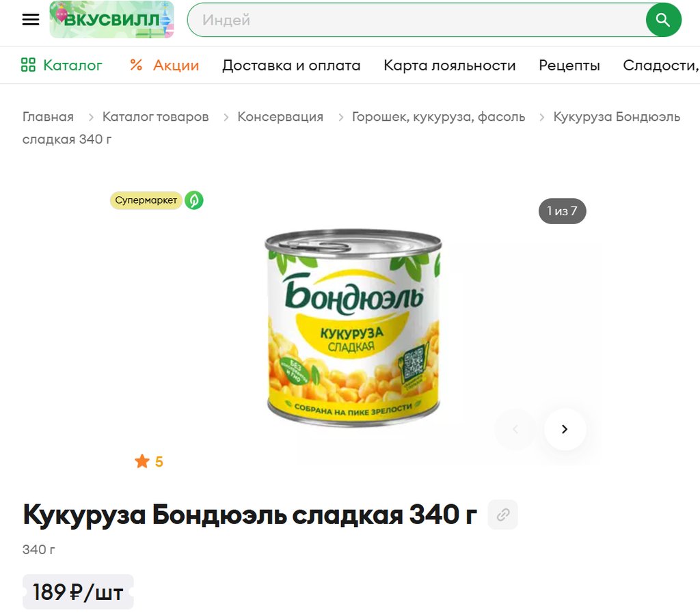Copy product link via chain icon
Screen dimensions: 700x615
pyautogui.click(x=502, y=515)
